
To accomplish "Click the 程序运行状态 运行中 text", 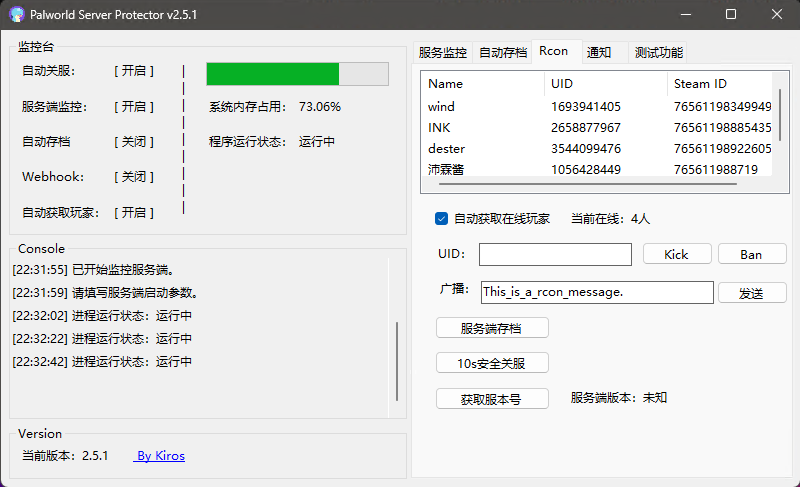I will click(x=316, y=142).
